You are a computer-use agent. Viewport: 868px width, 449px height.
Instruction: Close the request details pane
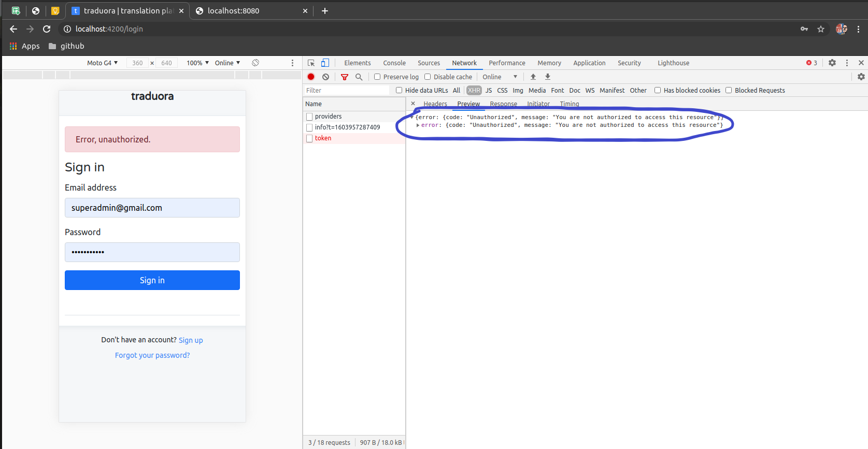tap(413, 104)
